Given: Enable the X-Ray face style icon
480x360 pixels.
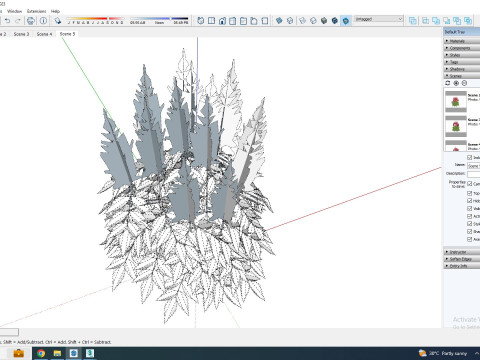Looking at the screenshot, I should [x=279, y=21].
